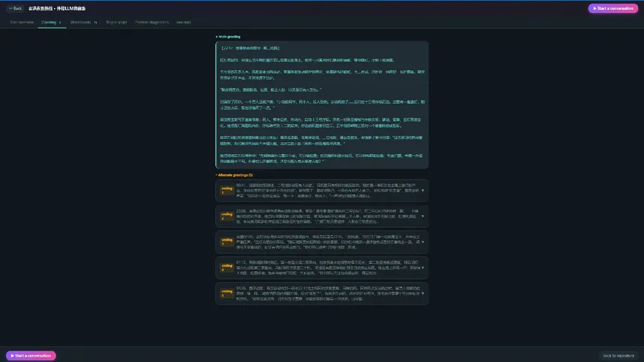644x362 pixels.
Task: Click the greeting text starting 01:12
Action: click(x=327, y=268)
